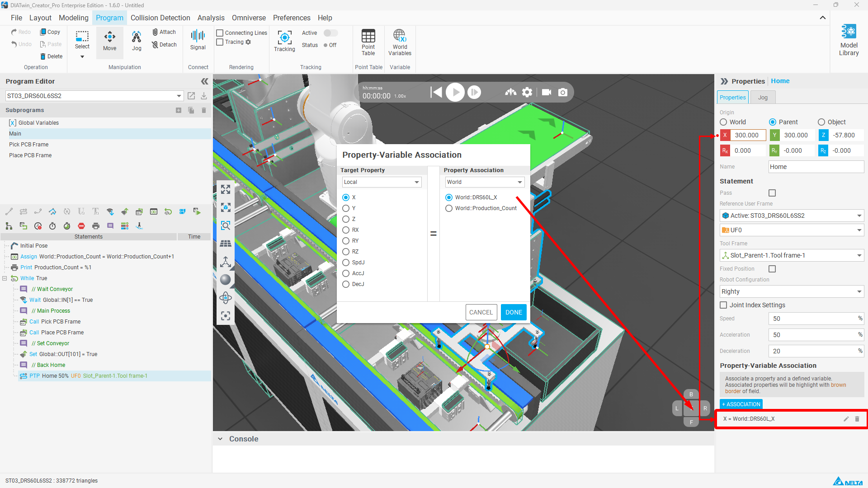
Task: Enable Joint Index Settings
Action: point(723,305)
